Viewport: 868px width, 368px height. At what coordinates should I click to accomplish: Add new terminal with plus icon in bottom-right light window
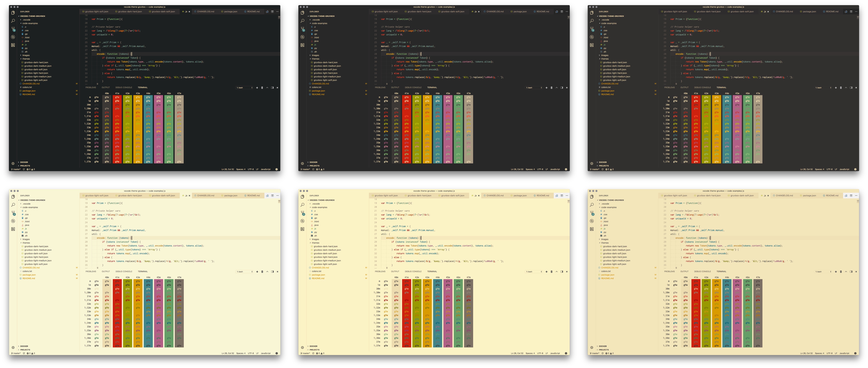tap(836, 272)
